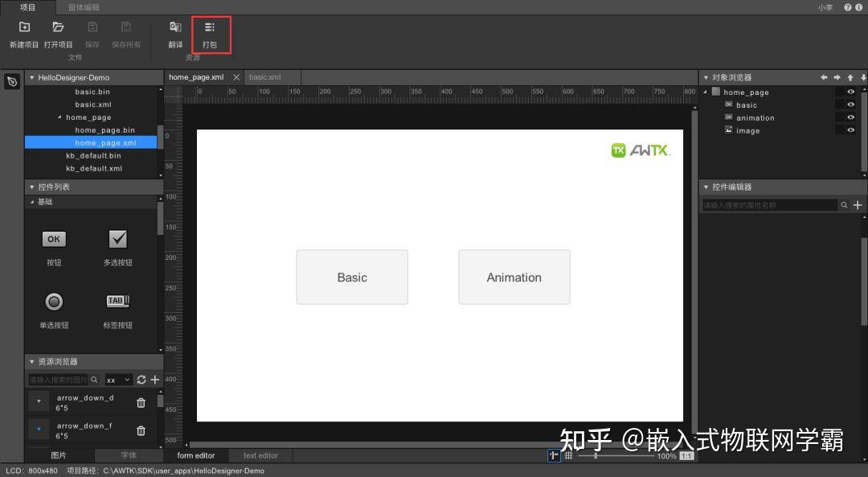Adjust the canvas zoom slider

click(596, 455)
